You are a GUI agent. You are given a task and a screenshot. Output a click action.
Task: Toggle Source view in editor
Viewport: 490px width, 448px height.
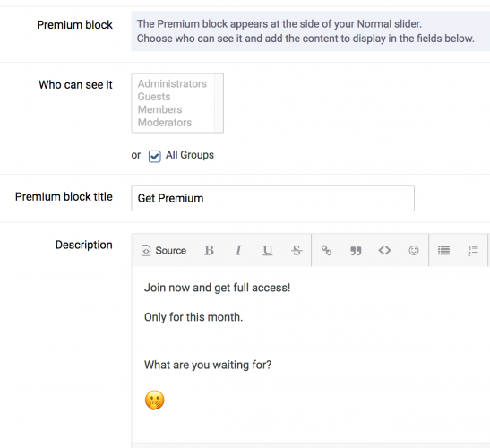click(x=164, y=250)
